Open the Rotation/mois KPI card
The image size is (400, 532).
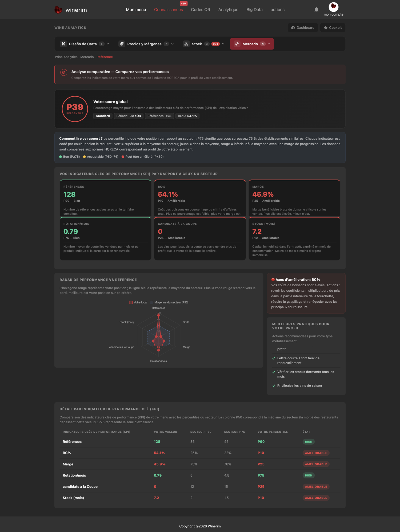(106, 239)
